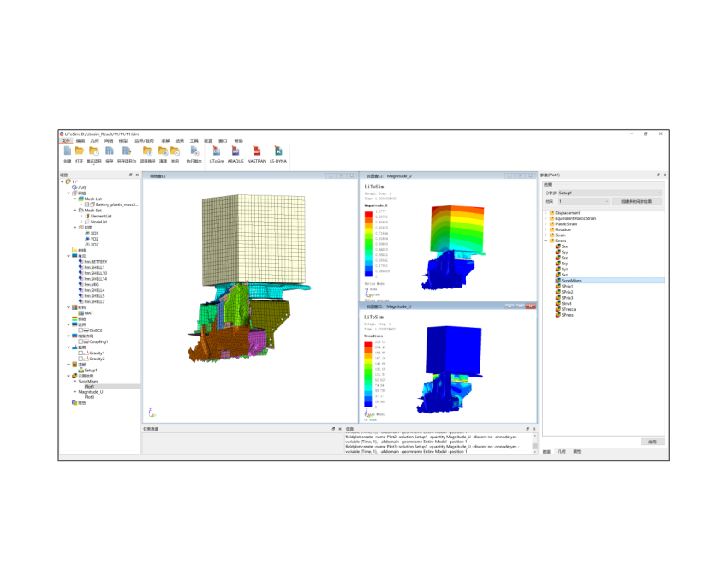
Task: Select the MAT material icon in tree
Action: pyautogui.click(x=81, y=313)
